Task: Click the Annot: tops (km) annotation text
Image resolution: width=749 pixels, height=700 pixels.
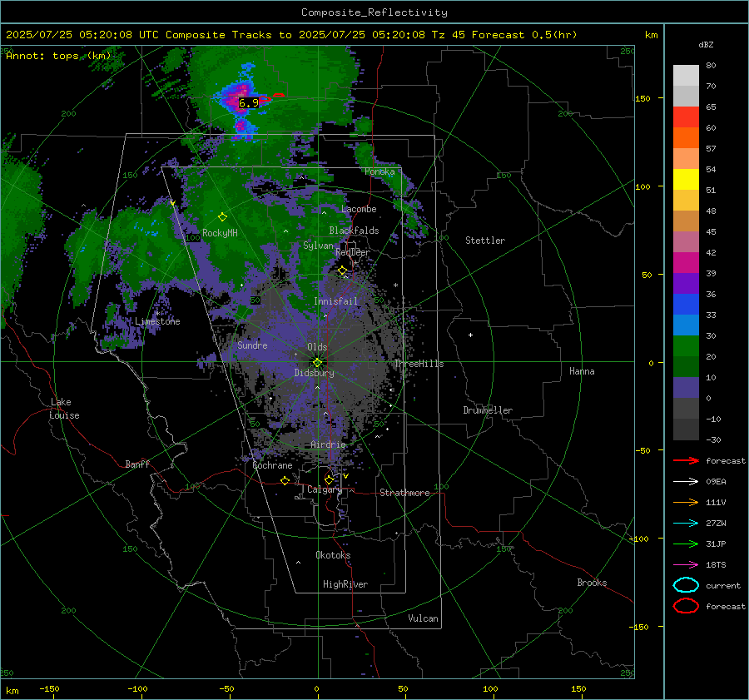Action: (x=58, y=56)
